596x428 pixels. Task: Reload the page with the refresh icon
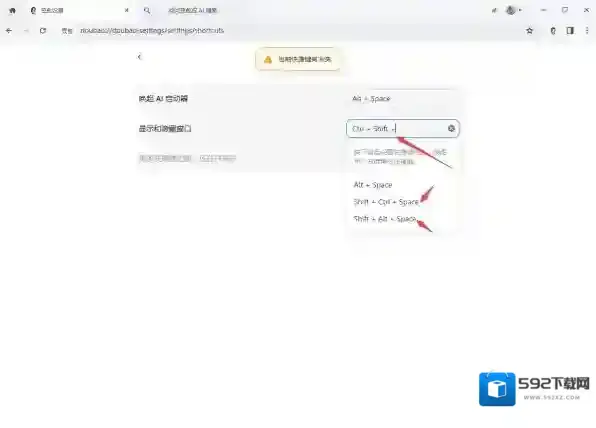click(x=43, y=30)
